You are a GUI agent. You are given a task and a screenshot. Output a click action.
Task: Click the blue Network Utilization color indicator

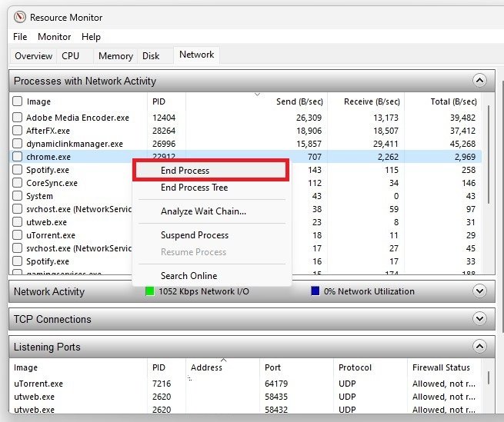(315, 291)
